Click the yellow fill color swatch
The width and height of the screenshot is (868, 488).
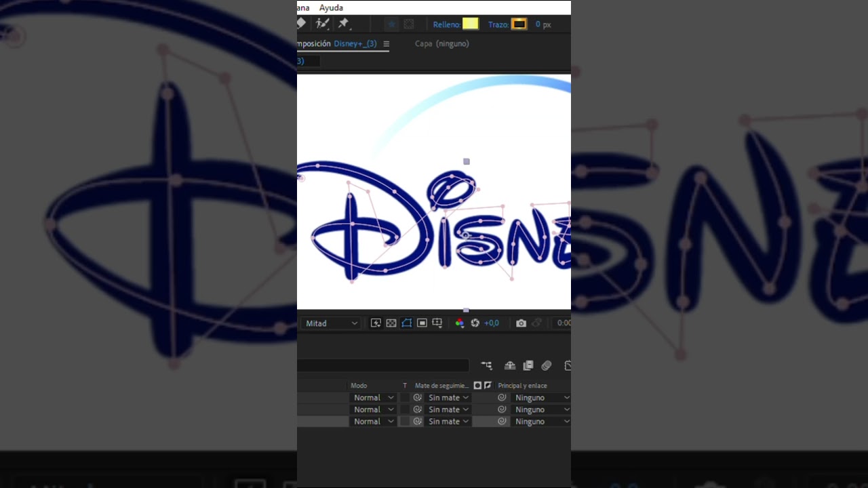[471, 24]
